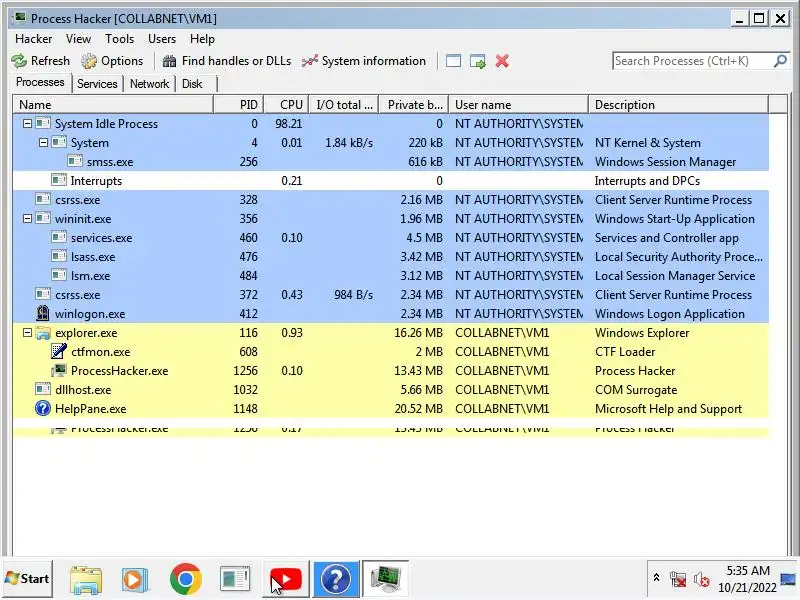
Task: Click the ProcessHacker.exe row icon
Action: click(x=59, y=370)
